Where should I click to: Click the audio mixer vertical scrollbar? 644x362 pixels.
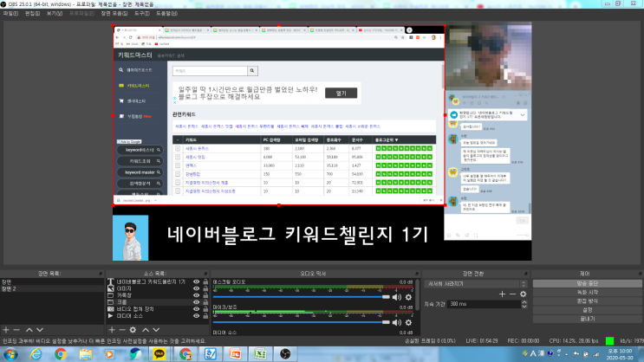click(x=418, y=294)
